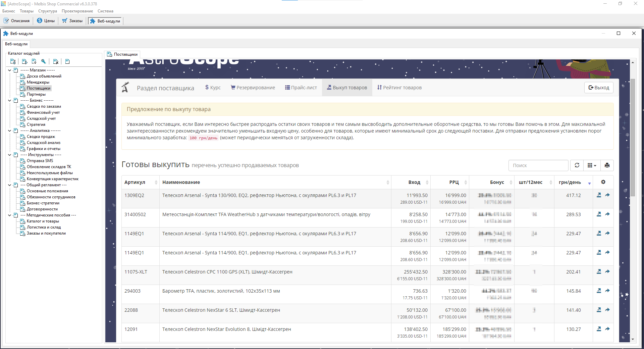Click the scroll down arrow of page scrollbar

click(633, 339)
